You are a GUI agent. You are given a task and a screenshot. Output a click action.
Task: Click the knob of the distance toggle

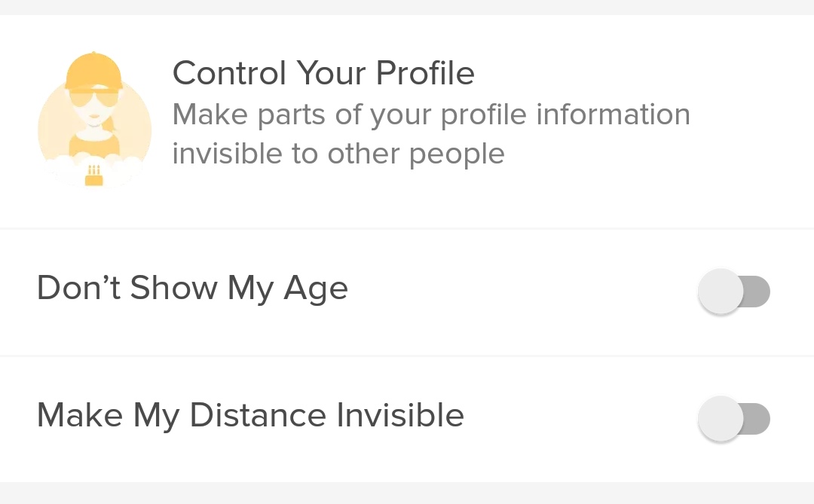pos(721,419)
